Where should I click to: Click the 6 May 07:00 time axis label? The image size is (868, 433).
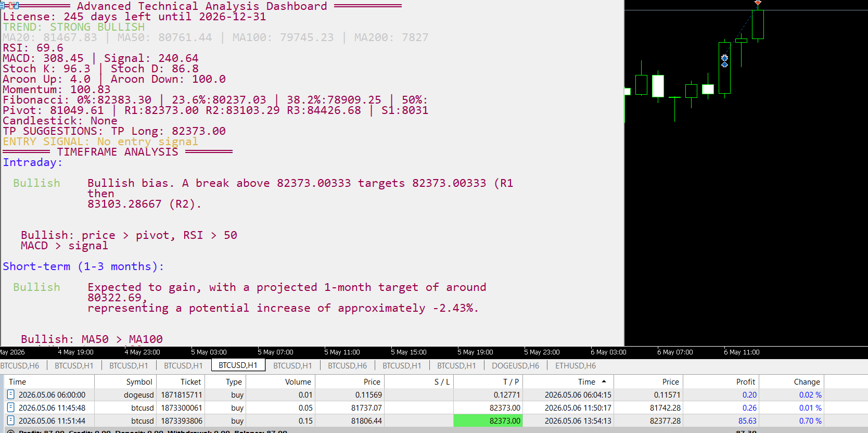coord(675,352)
